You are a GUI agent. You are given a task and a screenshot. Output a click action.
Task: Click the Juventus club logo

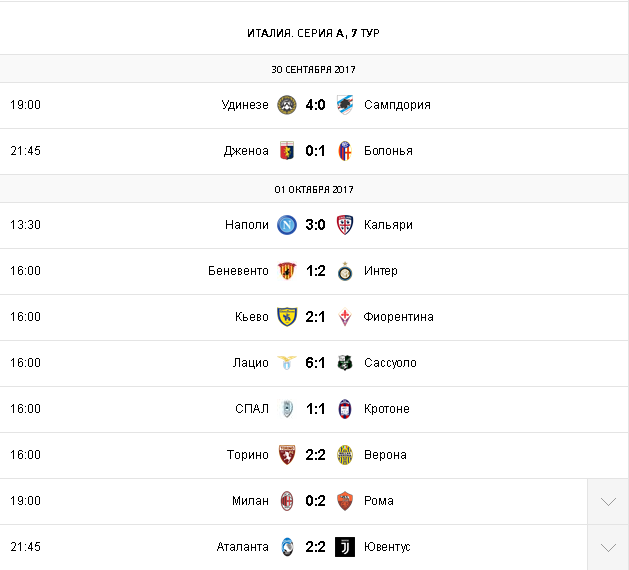pos(345,547)
